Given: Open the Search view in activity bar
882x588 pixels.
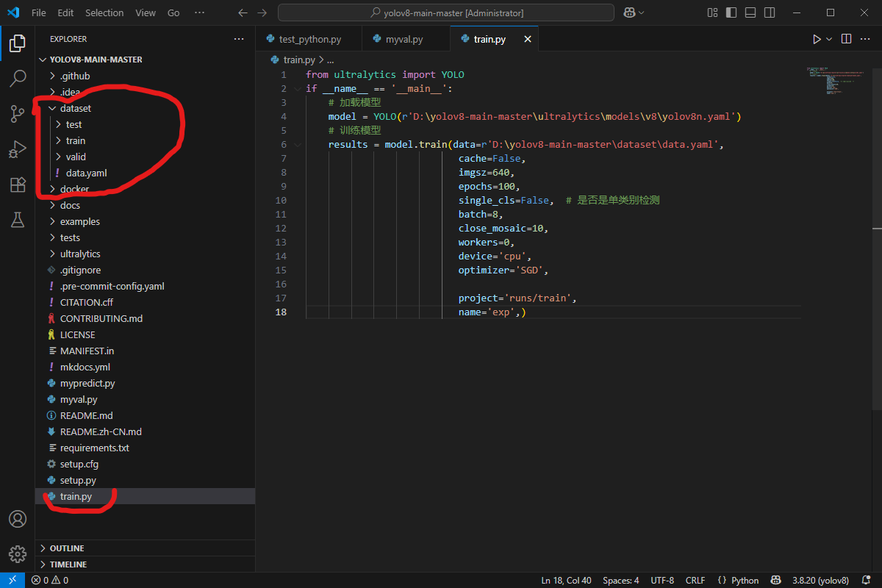Looking at the screenshot, I should [x=18, y=78].
